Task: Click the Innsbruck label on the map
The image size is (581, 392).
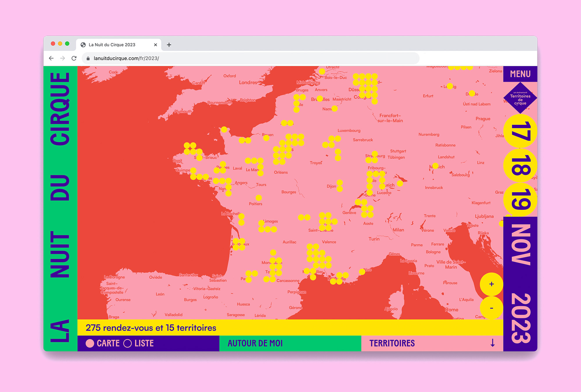Action: [434, 188]
